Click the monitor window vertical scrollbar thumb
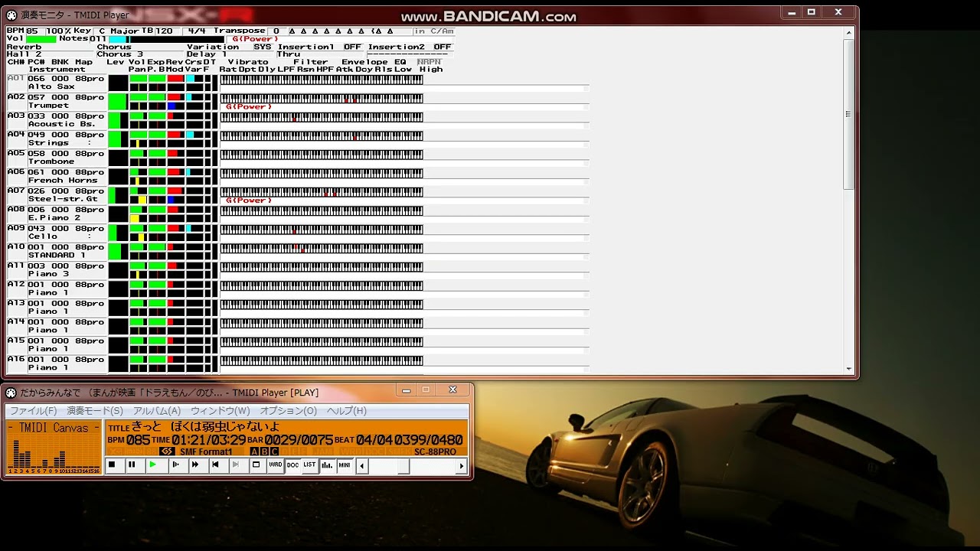The image size is (980, 551). pyautogui.click(x=848, y=113)
